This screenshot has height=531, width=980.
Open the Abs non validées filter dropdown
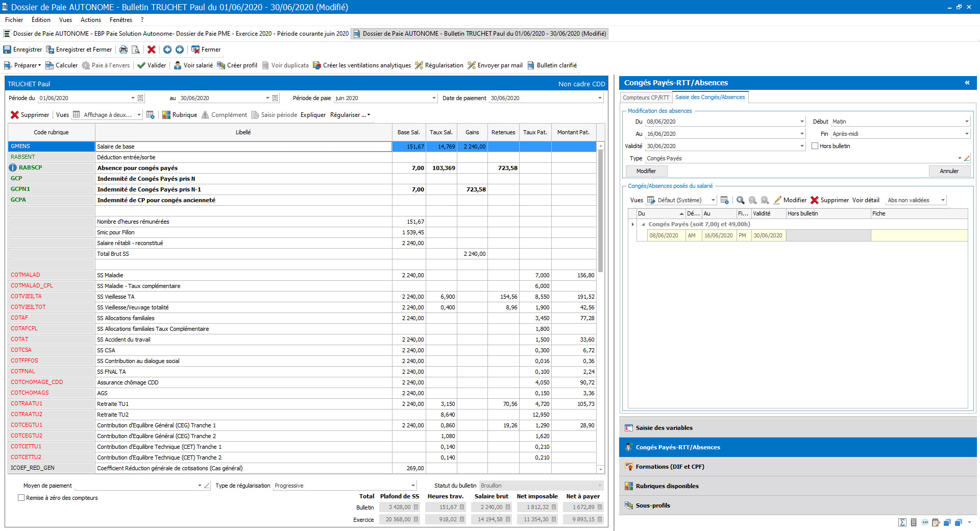pyautogui.click(x=943, y=200)
